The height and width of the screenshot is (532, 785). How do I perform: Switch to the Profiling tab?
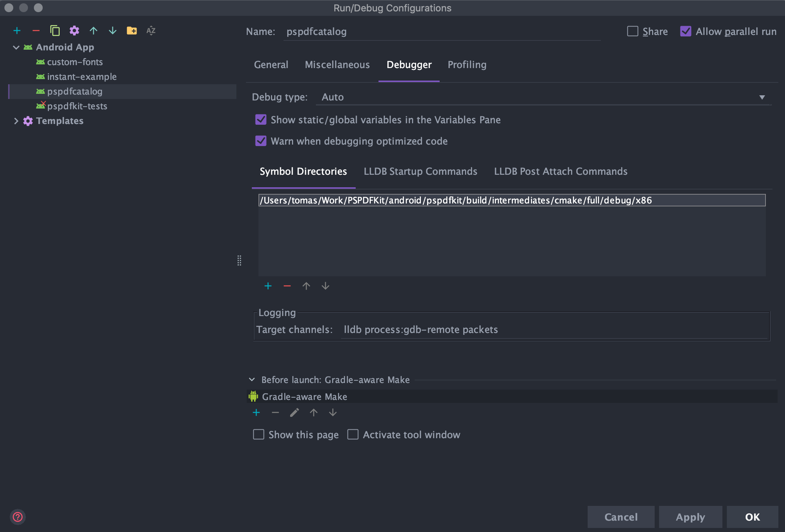click(467, 65)
